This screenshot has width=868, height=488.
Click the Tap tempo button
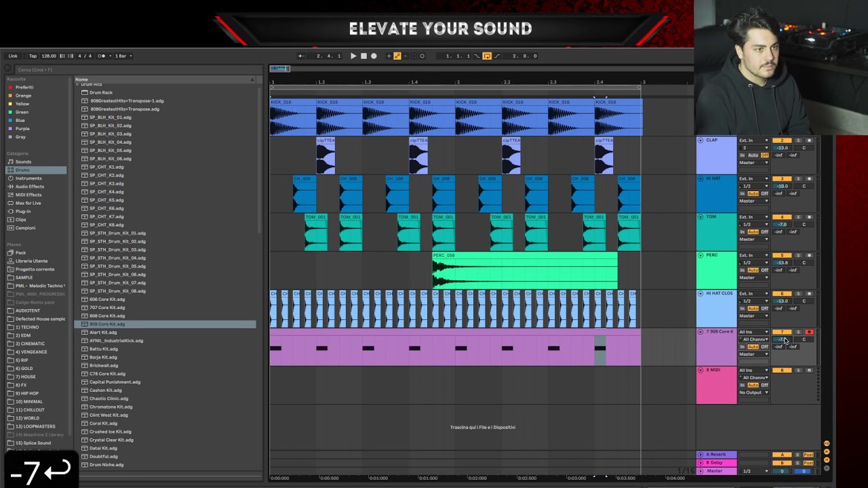pos(33,56)
